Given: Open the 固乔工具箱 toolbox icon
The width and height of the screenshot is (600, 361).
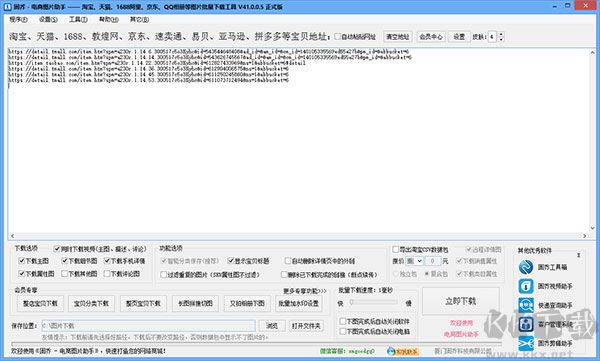Looking at the screenshot, I should click(526, 267).
